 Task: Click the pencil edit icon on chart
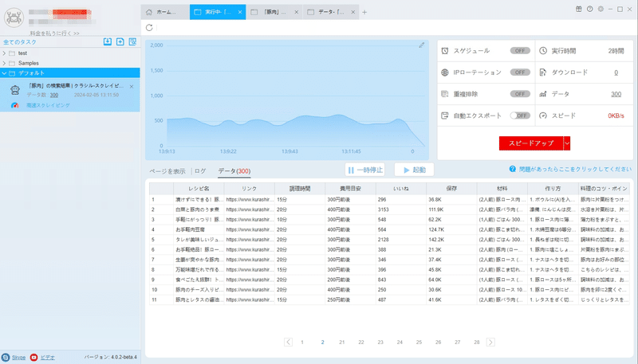tap(422, 45)
